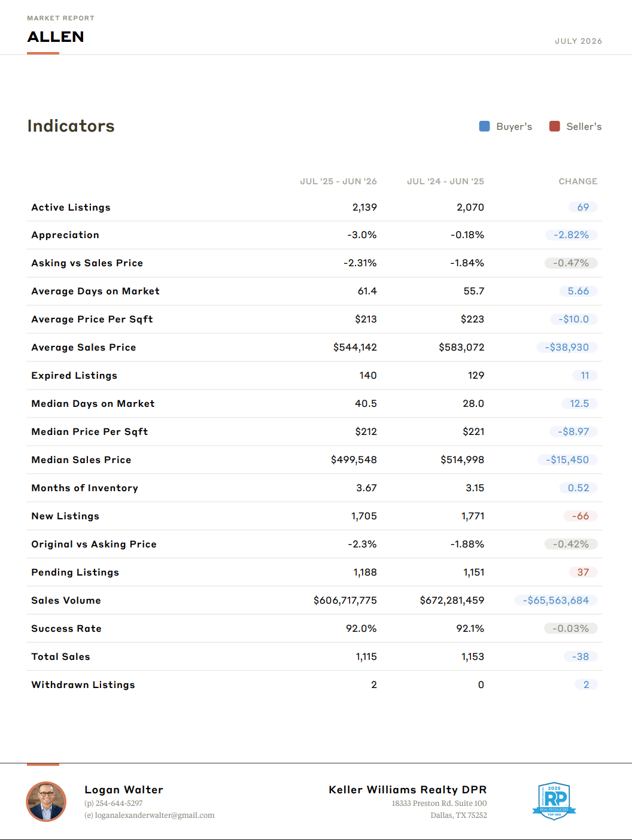This screenshot has height=840, width=632.
Task: Click the Withdrawn Listings change badge 2
Action: (x=586, y=685)
